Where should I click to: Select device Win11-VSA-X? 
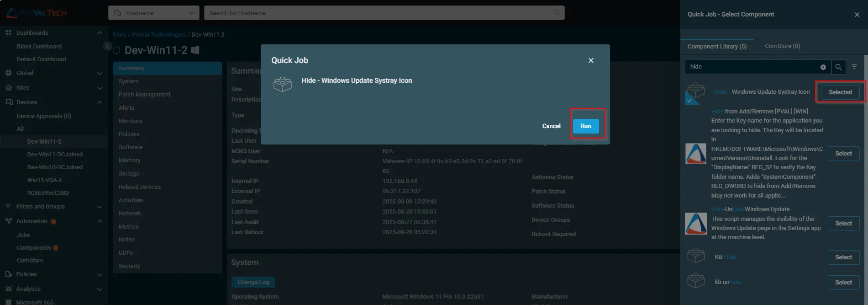click(x=45, y=180)
